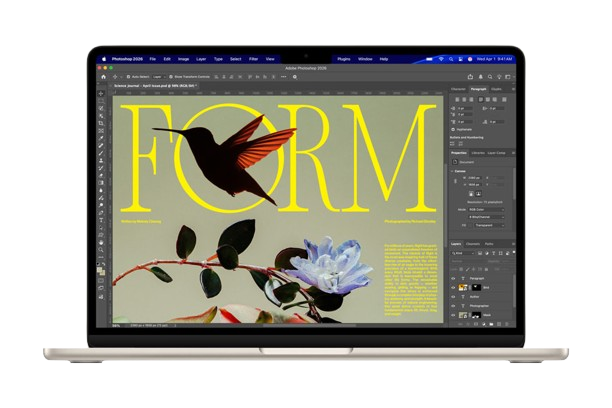Open the Layer dropdown beside Auto-Select
Screen dimensions: 612x408
(x=158, y=76)
